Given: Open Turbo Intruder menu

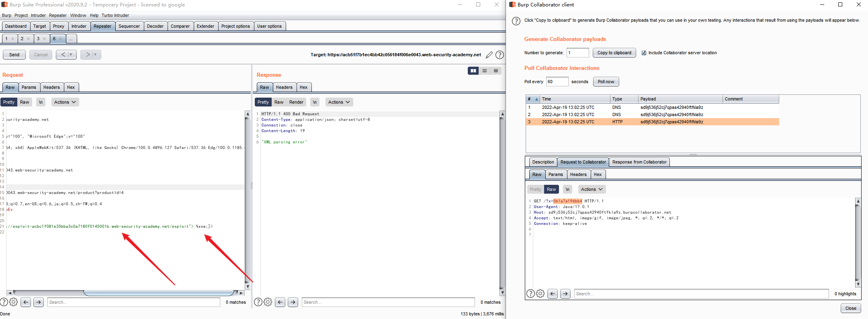Looking at the screenshot, I should 115,15.
